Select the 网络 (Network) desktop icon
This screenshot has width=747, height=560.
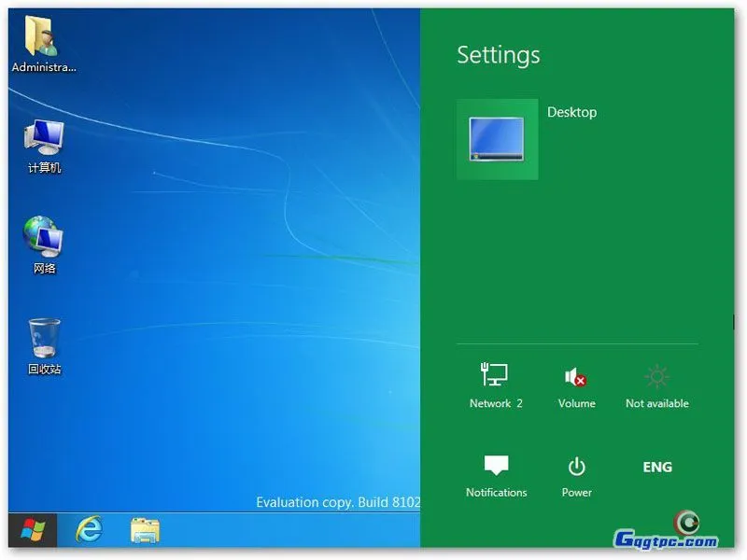pyautogui.click(x=44, y=238)
